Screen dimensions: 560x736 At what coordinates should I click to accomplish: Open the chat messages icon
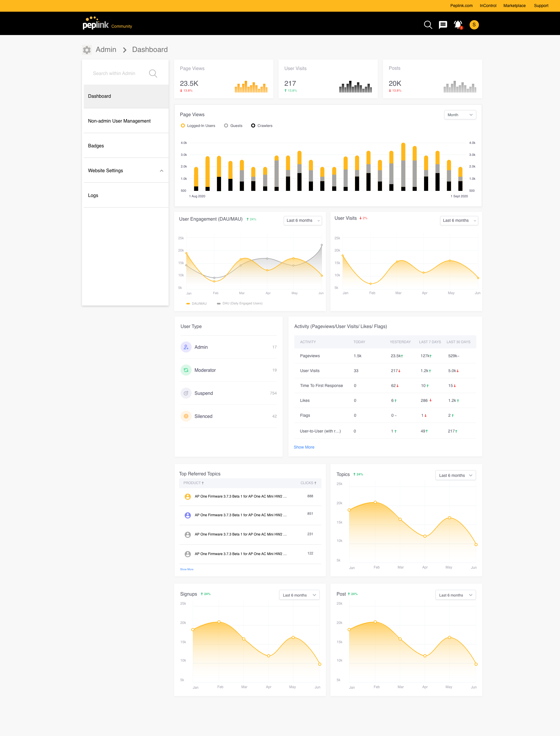pyautogui.click(x=443, y=25)
